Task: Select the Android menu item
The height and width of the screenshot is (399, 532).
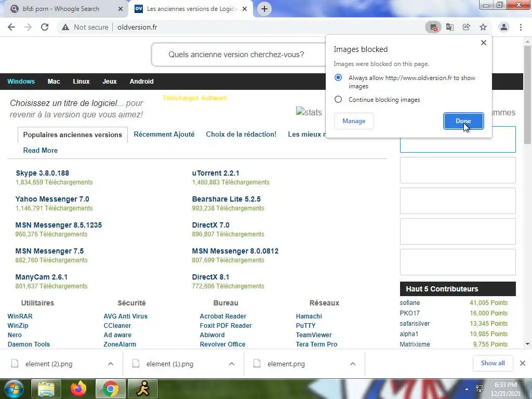Action: tap(141, 82)
